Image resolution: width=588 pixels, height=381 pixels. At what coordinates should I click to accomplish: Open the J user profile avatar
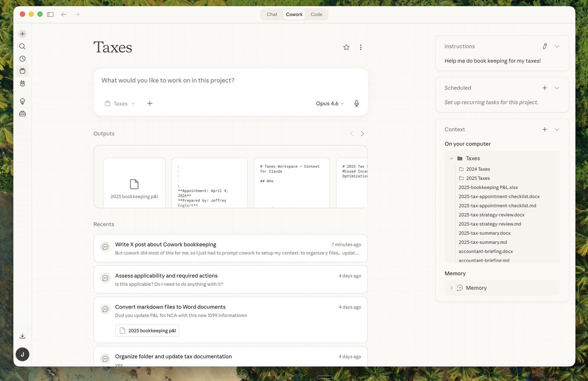pyautogui.click(x=23, y=355)
